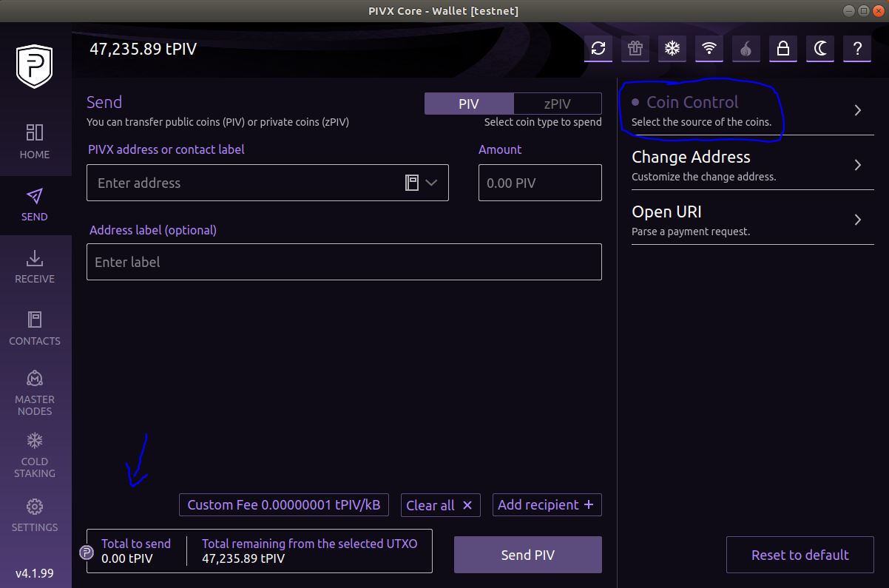
Task: Select zPIV coin type
Action: pyautogui.click(x=558, y=104)
